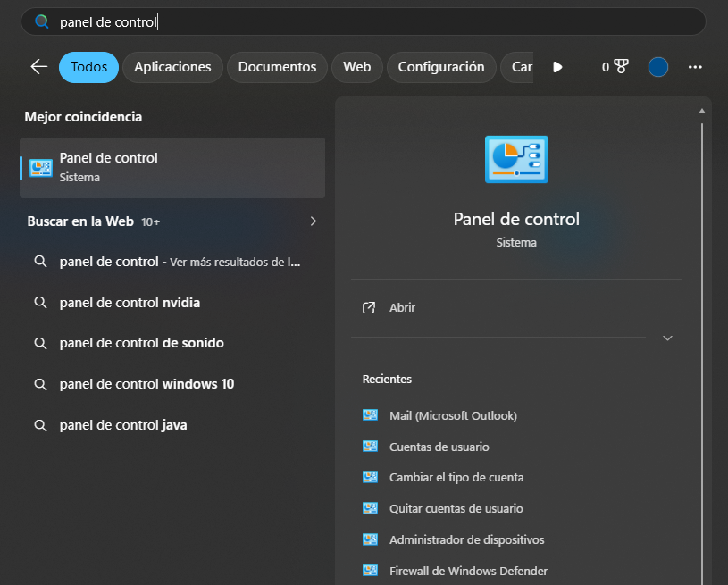Click icon next to Cambiar el tipo de cuenta

click(370, 477)
